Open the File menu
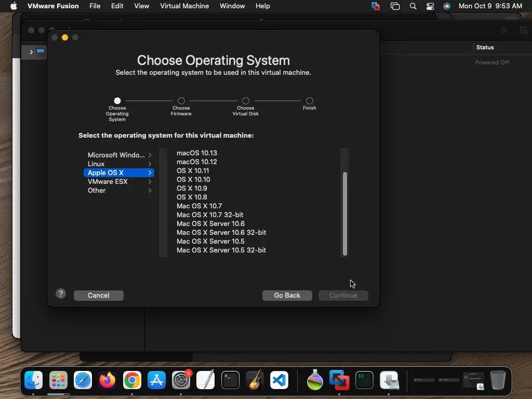532x399 pixels. (95, 6)
